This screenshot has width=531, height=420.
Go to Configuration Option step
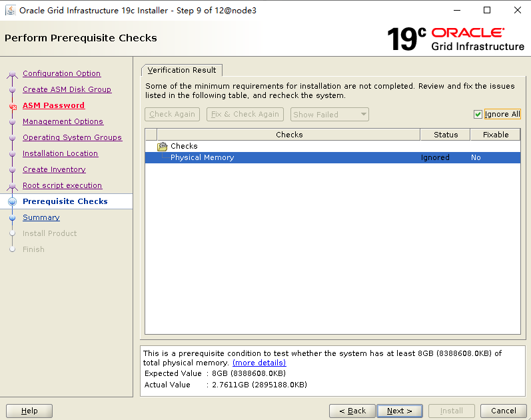pyautogui.click(x=62, y=73)
